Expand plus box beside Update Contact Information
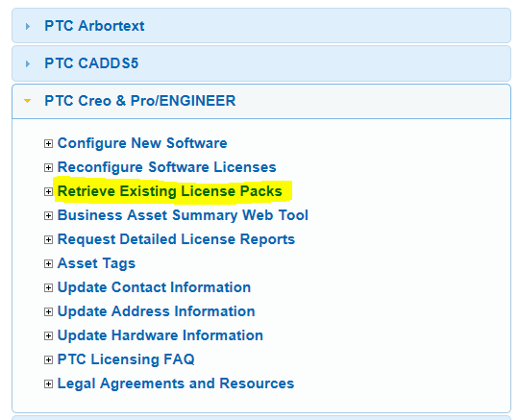The width and height of the screenshot is (519, 420). coord(48,288)
